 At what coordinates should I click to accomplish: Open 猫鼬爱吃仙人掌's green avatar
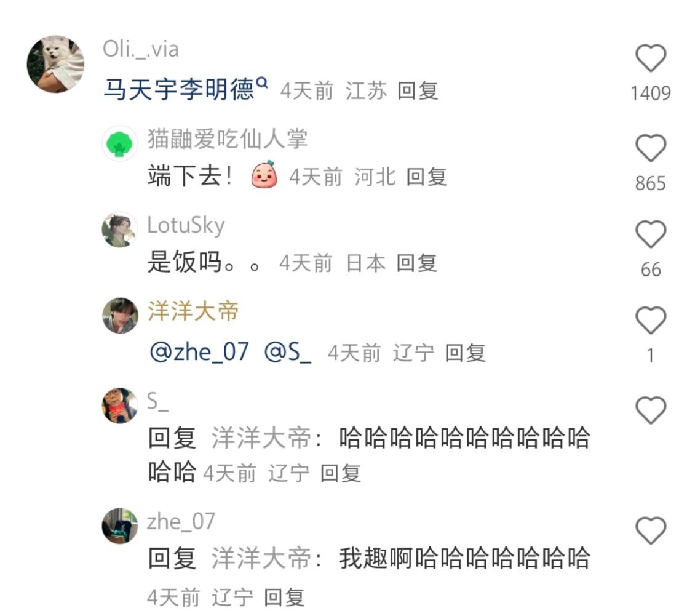[120, 143]
